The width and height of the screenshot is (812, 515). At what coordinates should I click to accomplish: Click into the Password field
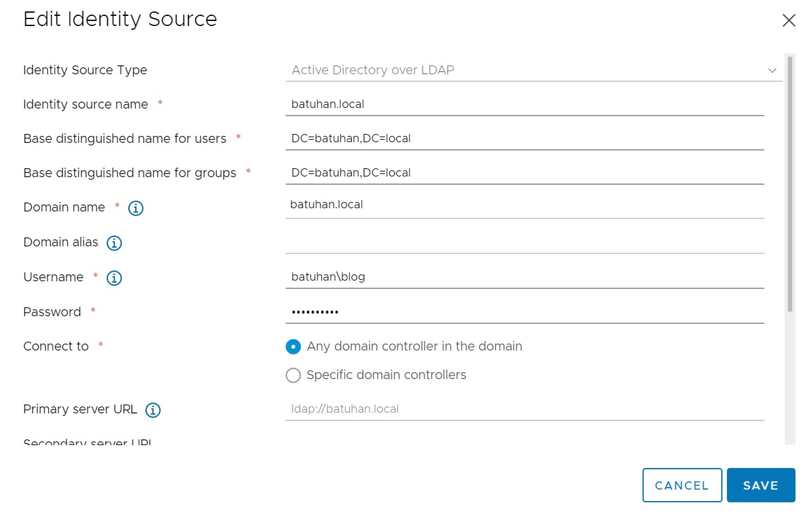point(524,312)
